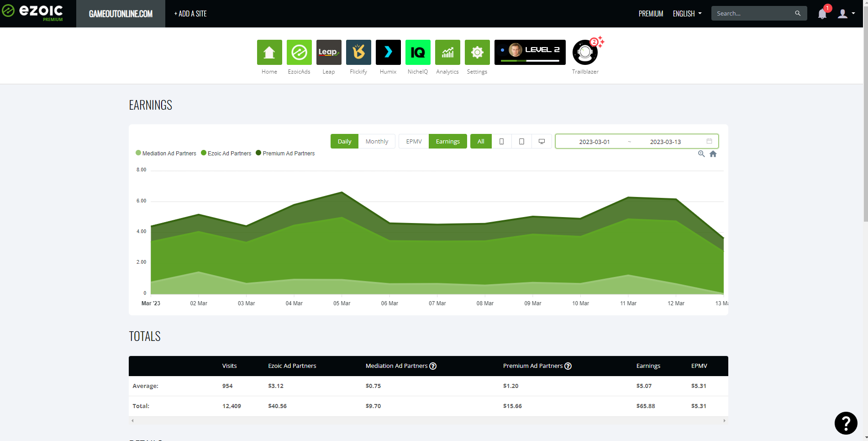Click the start date 2023-03-01 field
This screenshot has width=868, height=441.
point(594,142)
